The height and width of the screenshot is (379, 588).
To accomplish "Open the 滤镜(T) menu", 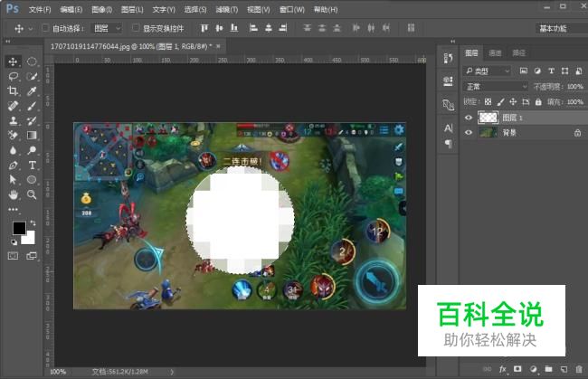I will point(226,10).
